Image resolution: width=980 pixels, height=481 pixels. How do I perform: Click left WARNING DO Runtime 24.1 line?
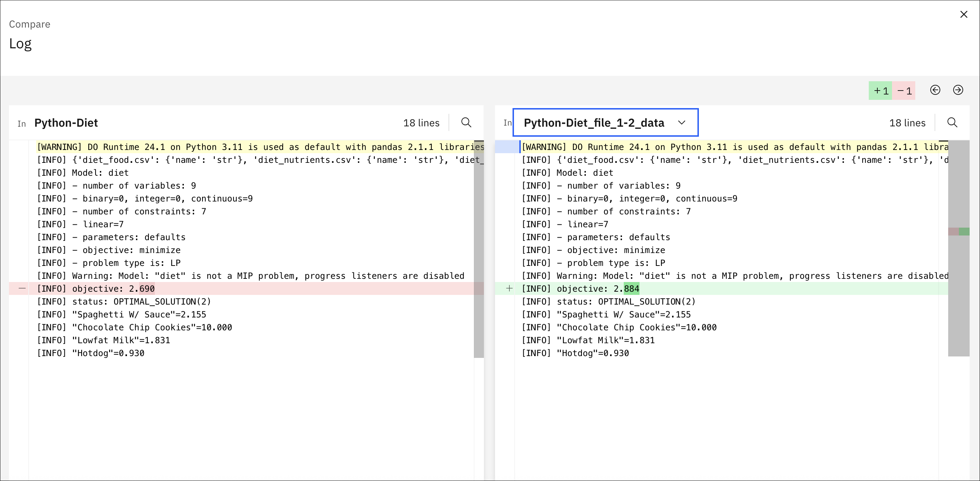click(x=260, y=147)
